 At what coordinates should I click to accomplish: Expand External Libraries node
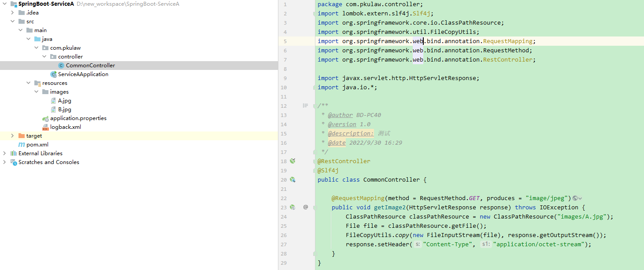(x=5, y=153)
